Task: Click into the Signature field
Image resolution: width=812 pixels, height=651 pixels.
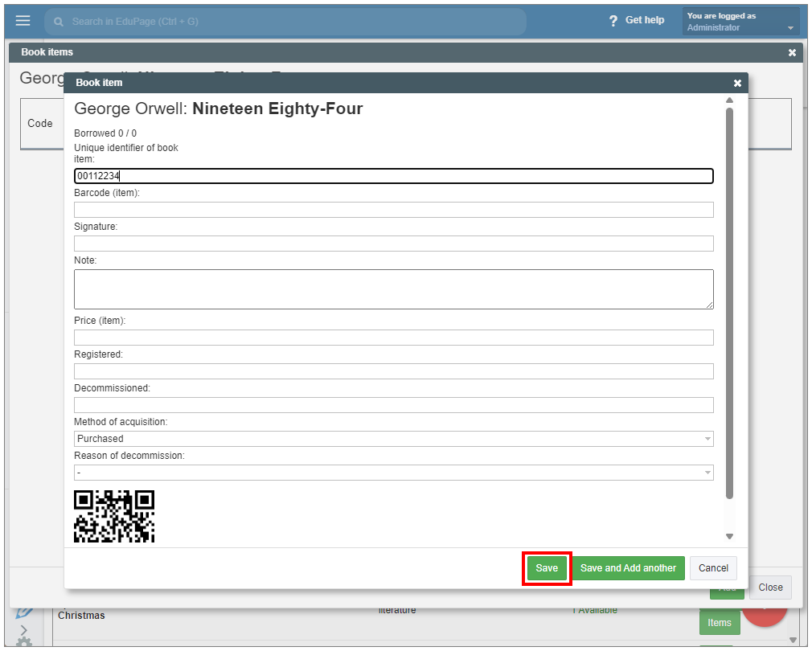Action: pyautogui.click(x=393, y=244)
